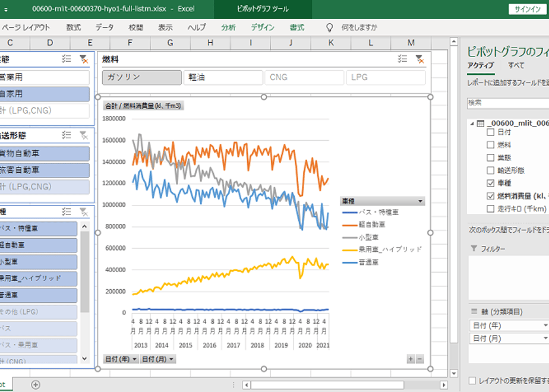Open 日付 (年) axis field dropdown in pane
The width and height of the screenshot is (549, 392).
tap(545, 325)
